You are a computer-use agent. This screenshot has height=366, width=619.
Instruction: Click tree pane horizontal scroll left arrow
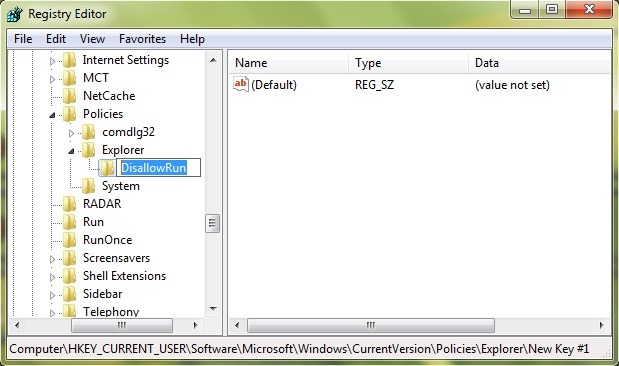pyautogui.click(x=17, y=326)
